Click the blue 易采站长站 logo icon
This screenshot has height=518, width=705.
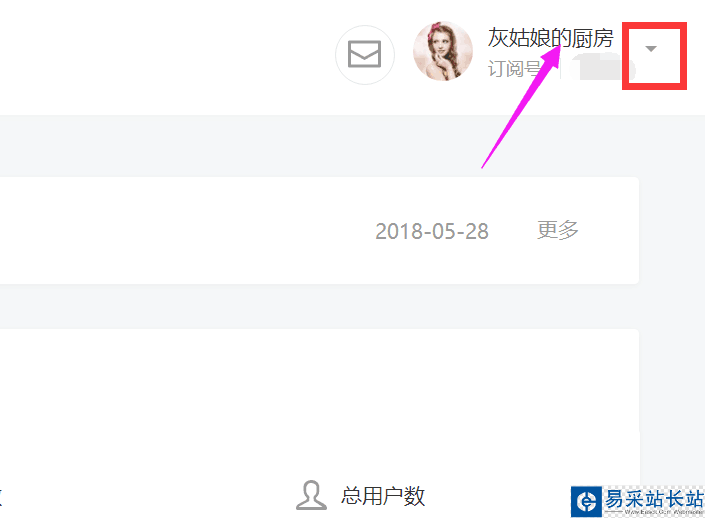coord(586,501)
